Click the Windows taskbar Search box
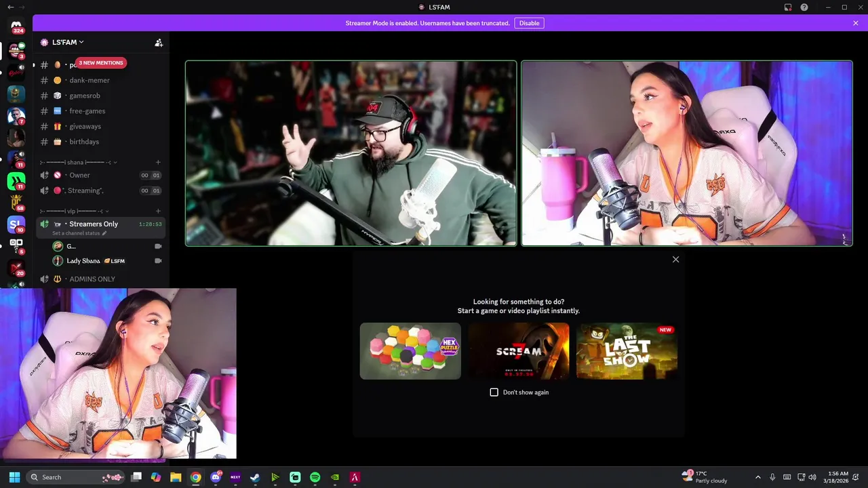The width and height of the screenshot is (868, 488). [x=75, y=477]
